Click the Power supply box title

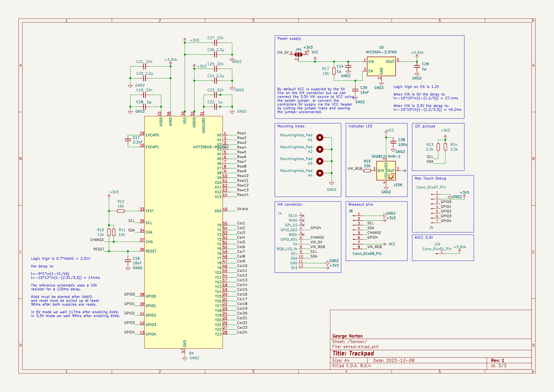pyautogui.click(x=289, y=38)
